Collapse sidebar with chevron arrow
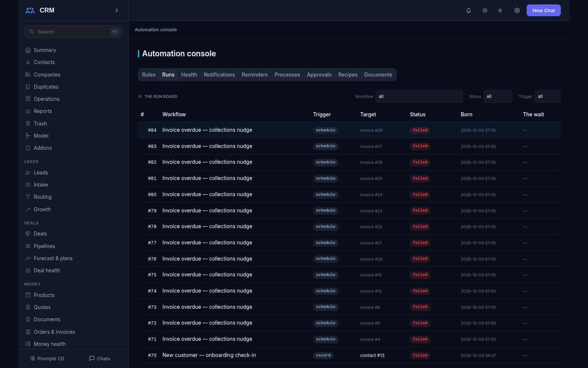The width and height of the screenshot is (588, 368). [x=117, y=10]
